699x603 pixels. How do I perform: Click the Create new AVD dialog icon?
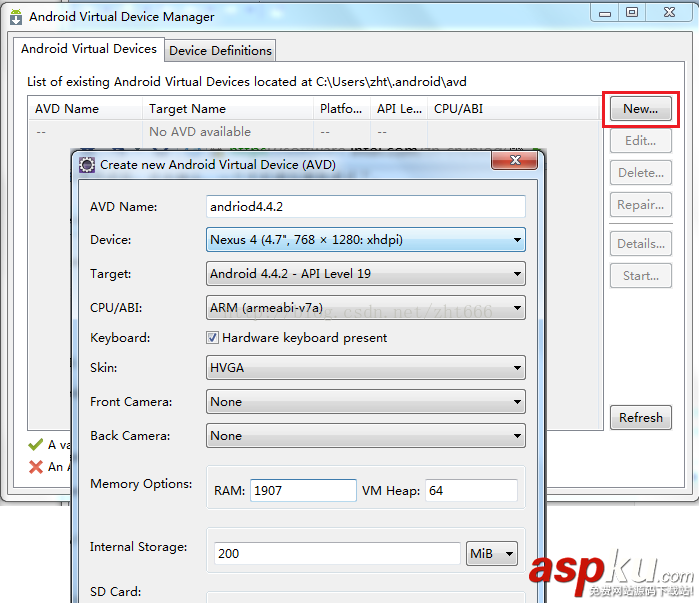[87, 165]
